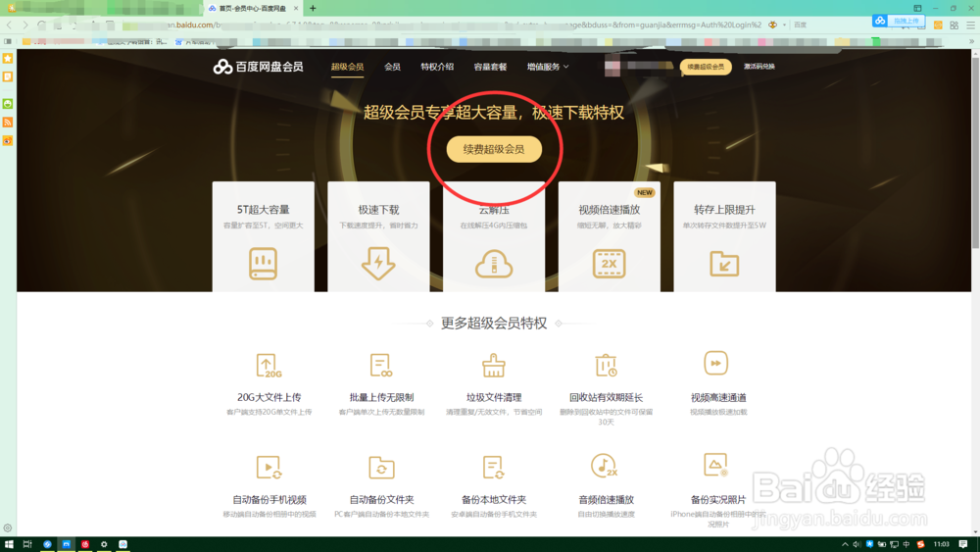Click the taskbar clock showing 11:03
The width and height of the screenshot is (980, 552).
pos(941,544)
